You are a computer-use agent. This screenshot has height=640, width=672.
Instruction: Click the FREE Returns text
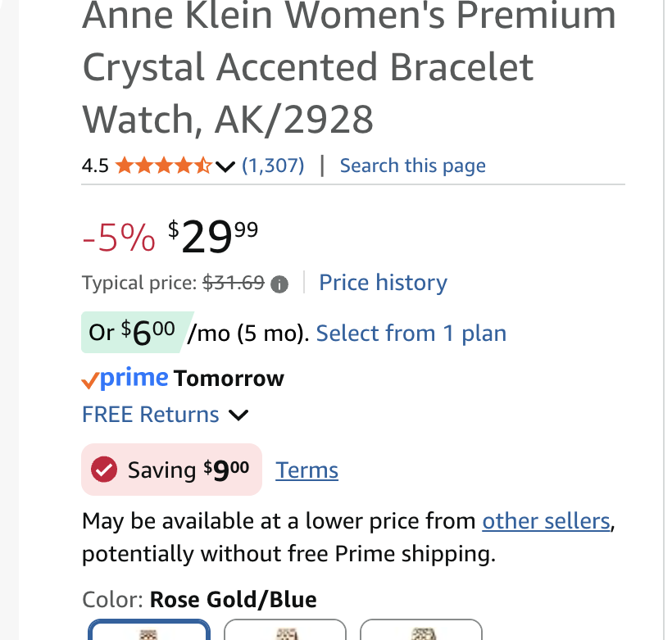click(151, 415)
